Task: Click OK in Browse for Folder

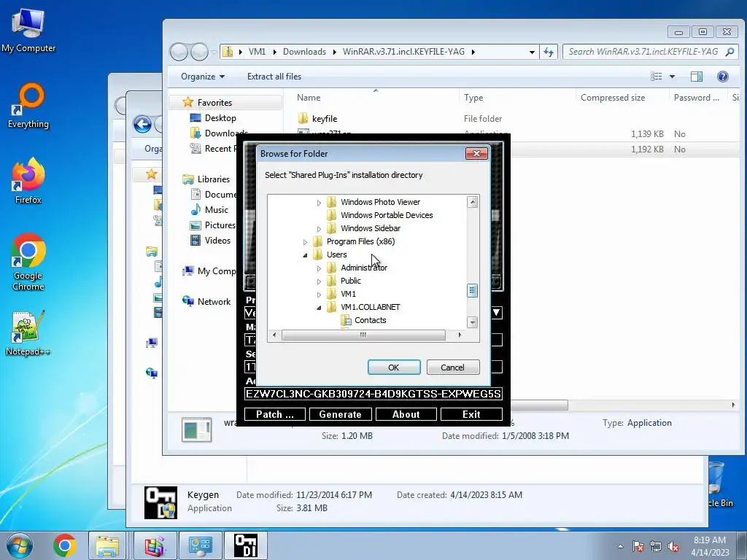Action: pyautogui.click(x=393, y=367)
